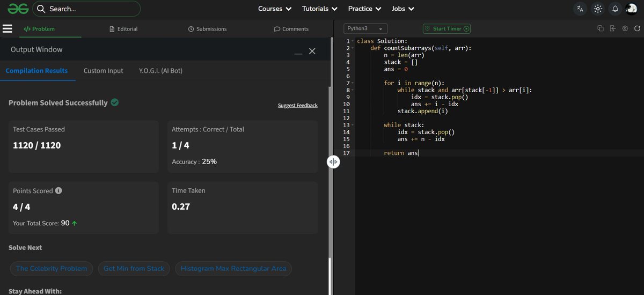Click the panel splitter handle icon

pyautogui.click(x=333, y=161)
